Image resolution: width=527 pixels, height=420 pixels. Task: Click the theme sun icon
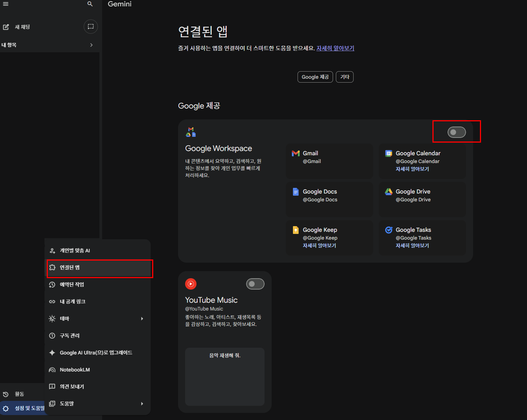tap(52, 318)
